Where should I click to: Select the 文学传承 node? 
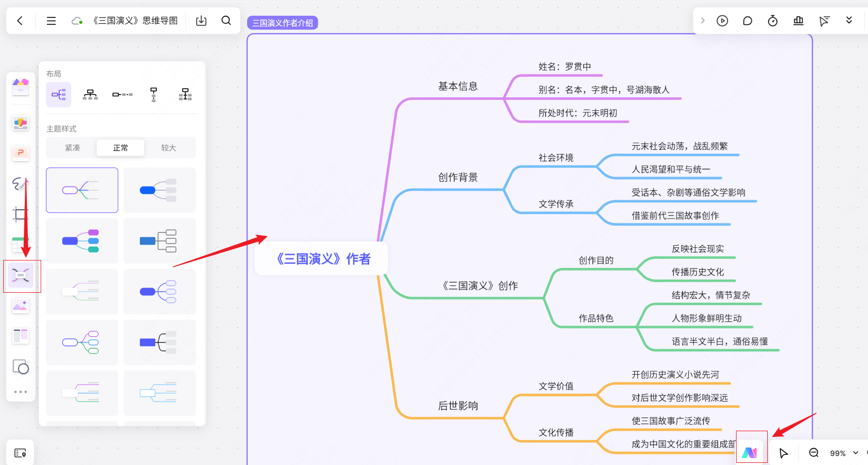[556, 204]
